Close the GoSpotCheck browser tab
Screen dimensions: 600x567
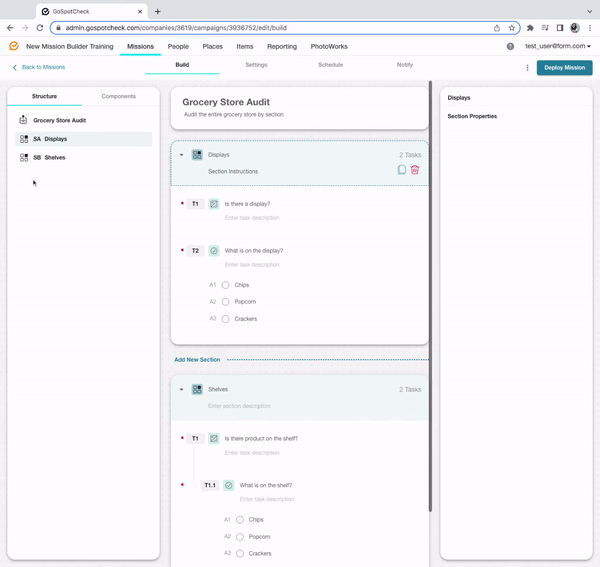[x=140, y=11]
